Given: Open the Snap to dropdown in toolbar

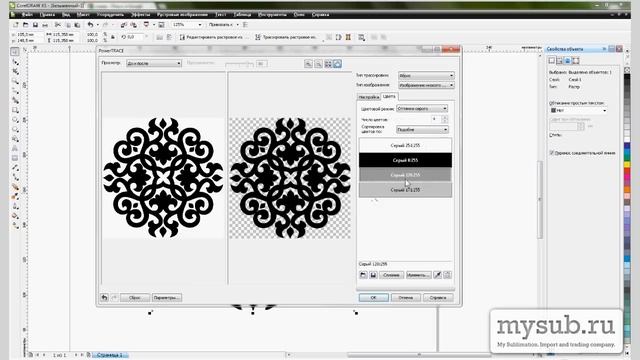Looking at the screenshot, I should tap(223, 25).
